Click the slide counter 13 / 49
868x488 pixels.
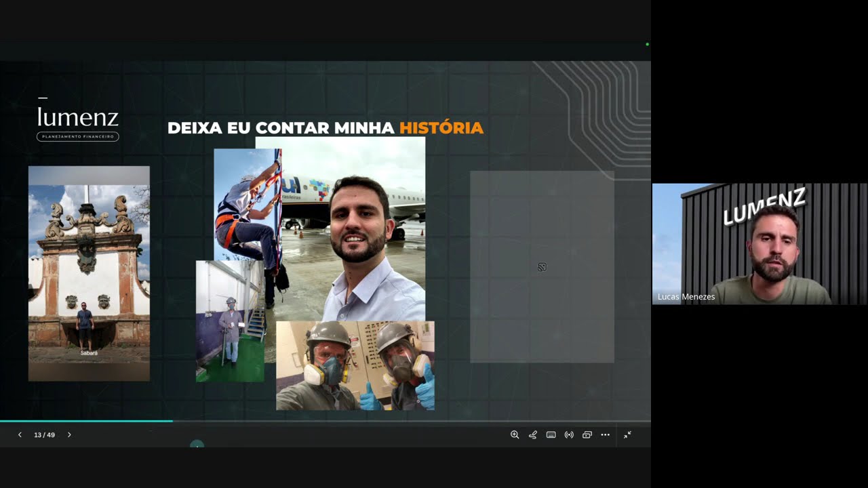[44, 435]
